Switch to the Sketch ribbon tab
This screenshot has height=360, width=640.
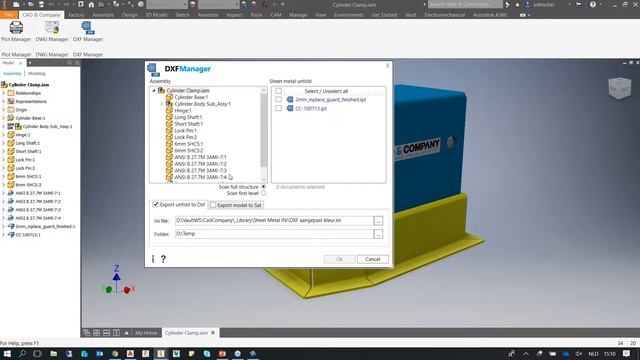coord(182,15)
